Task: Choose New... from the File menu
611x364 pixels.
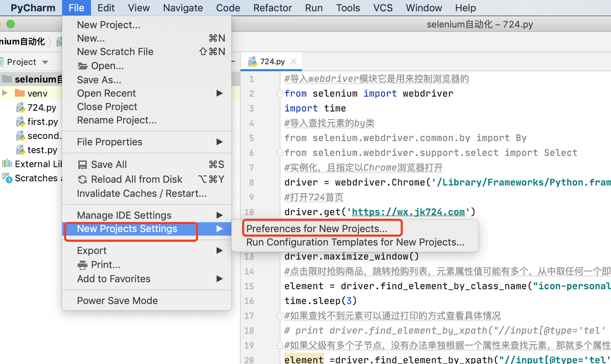Action: pyautogui.click(x=146, y=38)
